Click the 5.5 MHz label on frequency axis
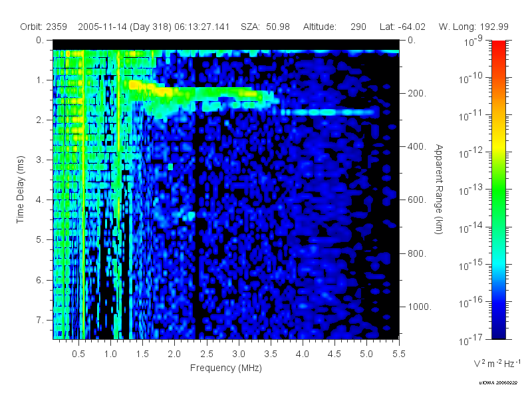 (x=398, y=354)
